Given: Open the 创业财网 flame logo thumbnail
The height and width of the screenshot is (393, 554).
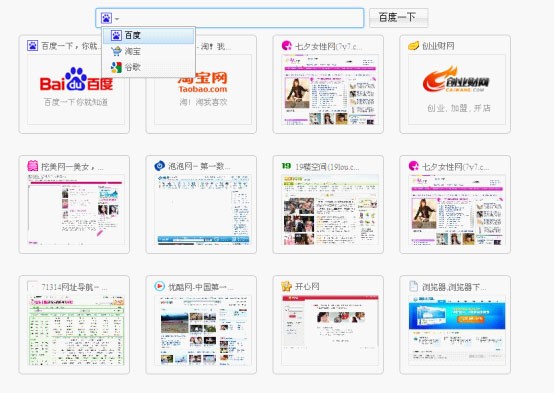Looking at the screenshot, I should click(456, 89).
